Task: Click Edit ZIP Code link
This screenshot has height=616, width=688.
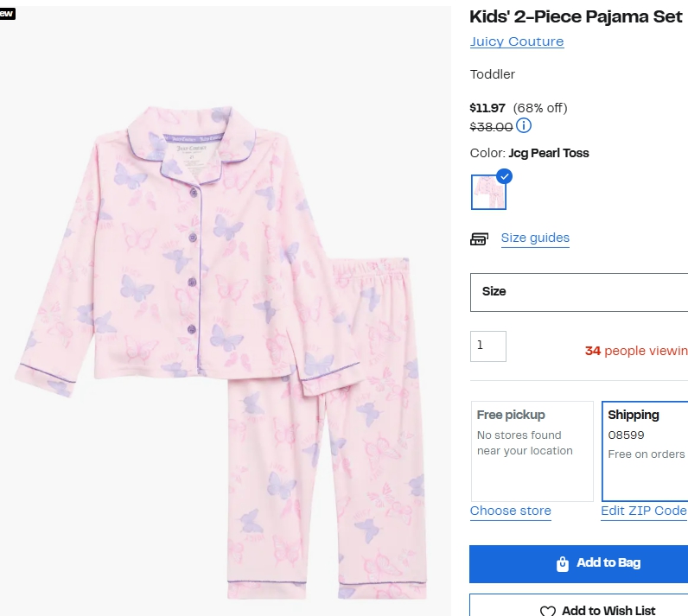Action: pyautogui.click(x=644, y=511)
